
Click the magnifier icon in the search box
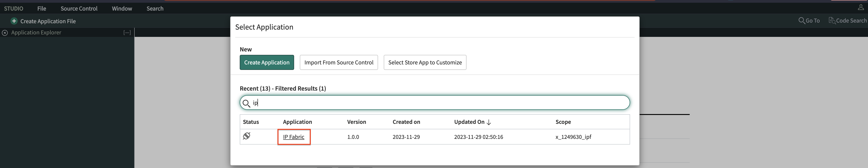[x=246, y=103]
